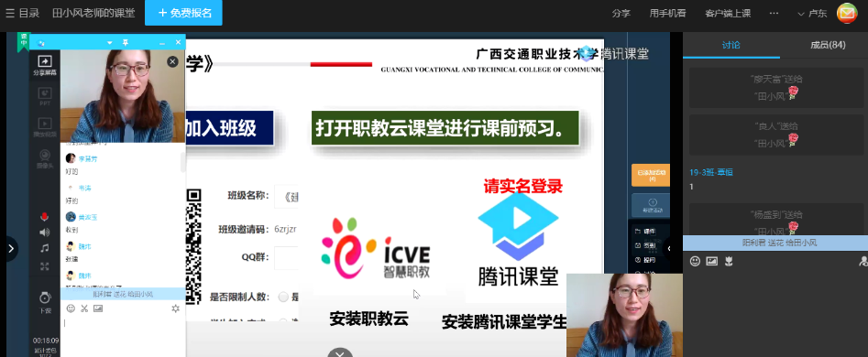
Task: Open the 用手机看 watch on phone link
Action: [667, 13]
